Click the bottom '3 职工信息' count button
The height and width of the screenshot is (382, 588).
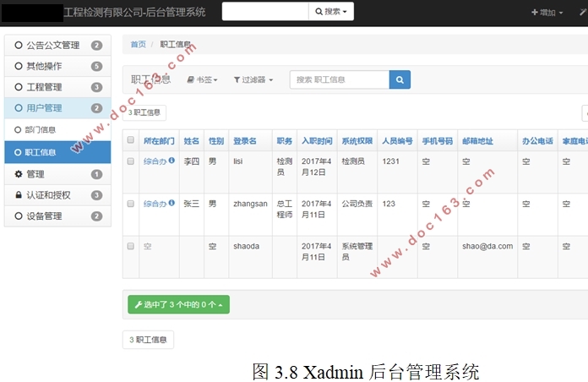click(x=148, y=340)
